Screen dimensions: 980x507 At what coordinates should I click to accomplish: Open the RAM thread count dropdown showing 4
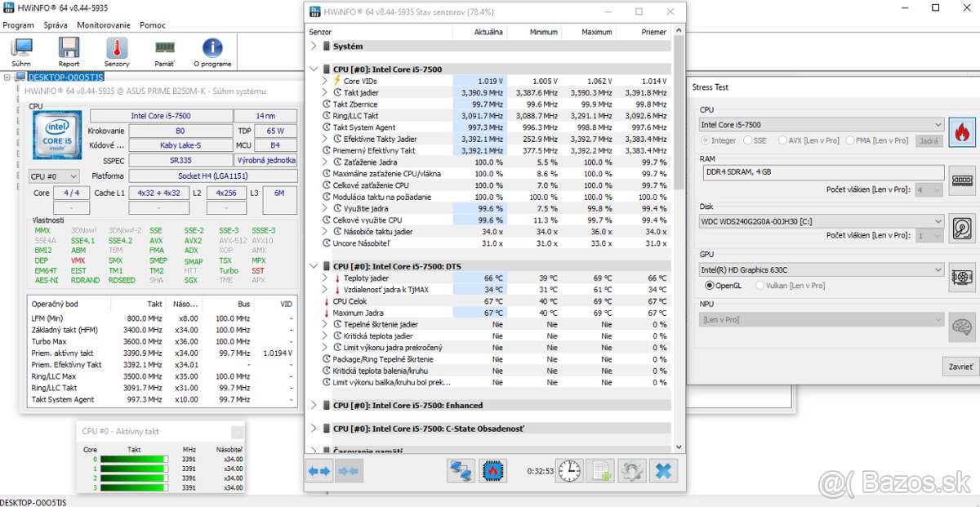coord(929,189)
